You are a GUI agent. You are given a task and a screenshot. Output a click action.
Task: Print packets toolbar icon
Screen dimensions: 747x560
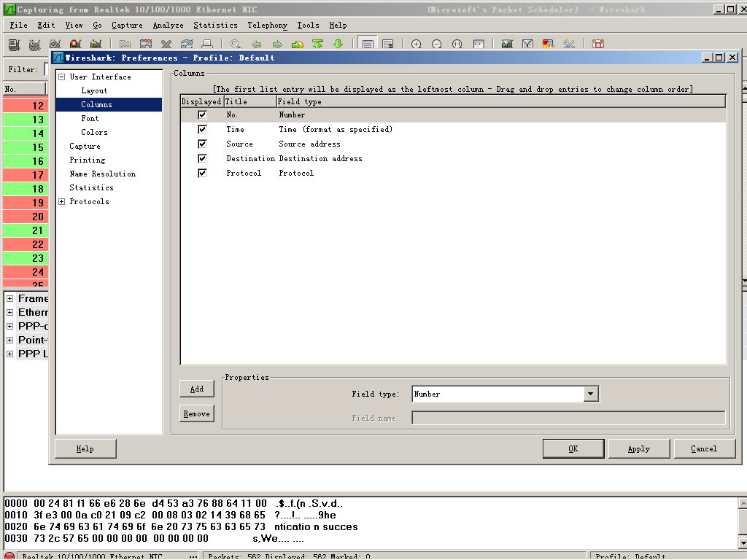pos(207,44)
